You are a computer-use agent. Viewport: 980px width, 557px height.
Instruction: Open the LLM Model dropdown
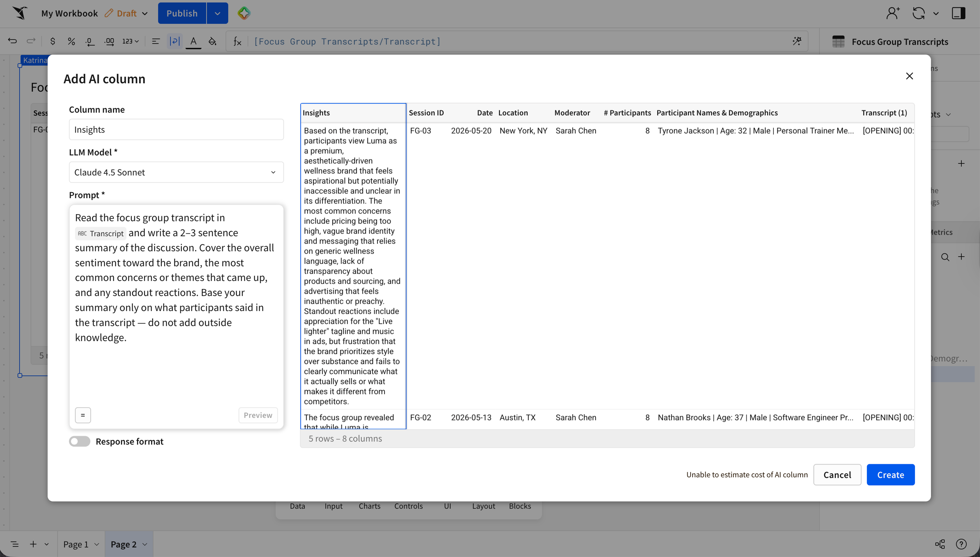(x=176, y=172)
